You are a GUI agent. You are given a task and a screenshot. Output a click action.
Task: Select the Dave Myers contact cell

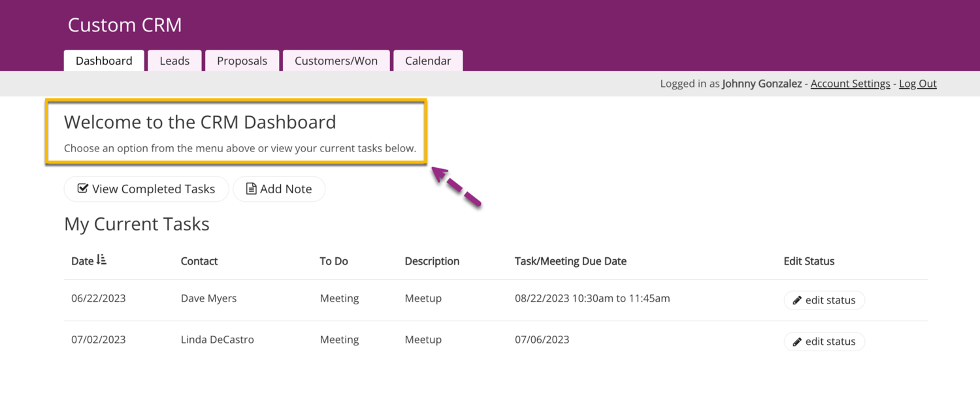click(208, 298)
